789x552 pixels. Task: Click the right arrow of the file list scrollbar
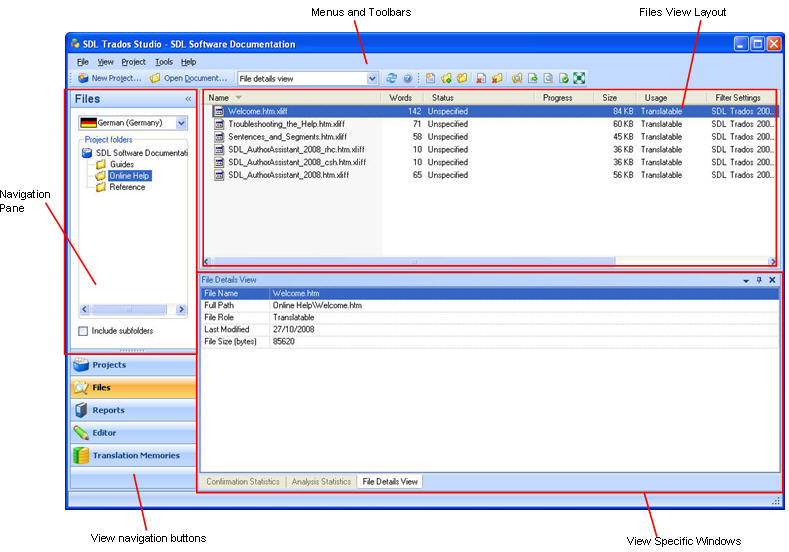772,261
